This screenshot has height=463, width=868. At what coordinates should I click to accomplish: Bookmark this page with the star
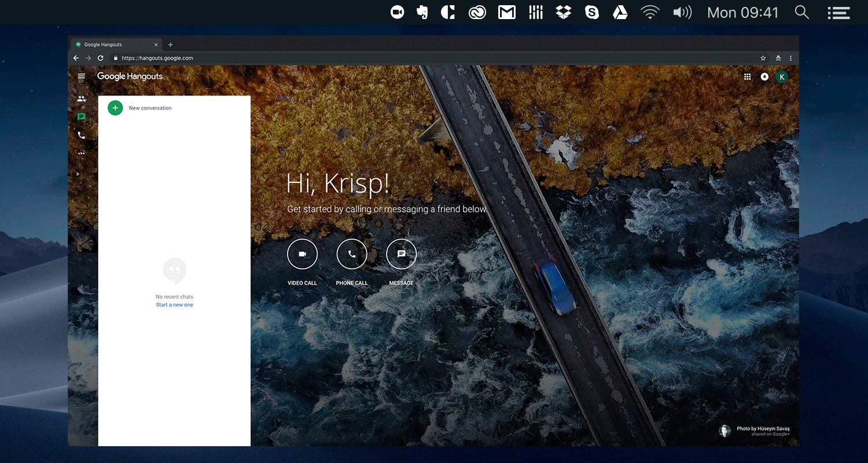(x=763, y=58)
